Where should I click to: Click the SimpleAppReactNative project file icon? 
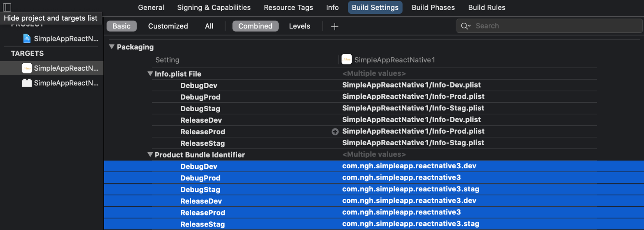coord(27,39)
